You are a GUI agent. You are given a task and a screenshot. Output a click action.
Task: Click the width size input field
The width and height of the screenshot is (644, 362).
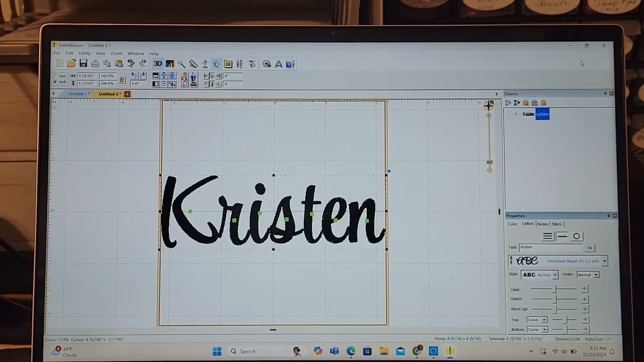pyautogui.click(x=87, y=76)
